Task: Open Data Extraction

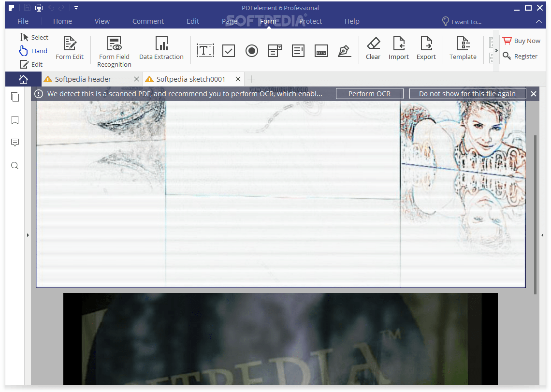Action: click(161, 48)
